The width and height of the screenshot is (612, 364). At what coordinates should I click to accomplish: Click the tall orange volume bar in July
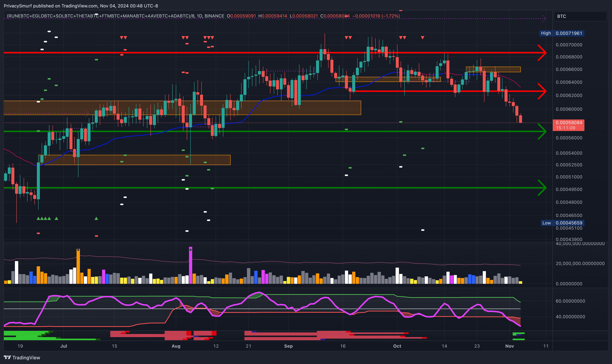tap(78, 266)
